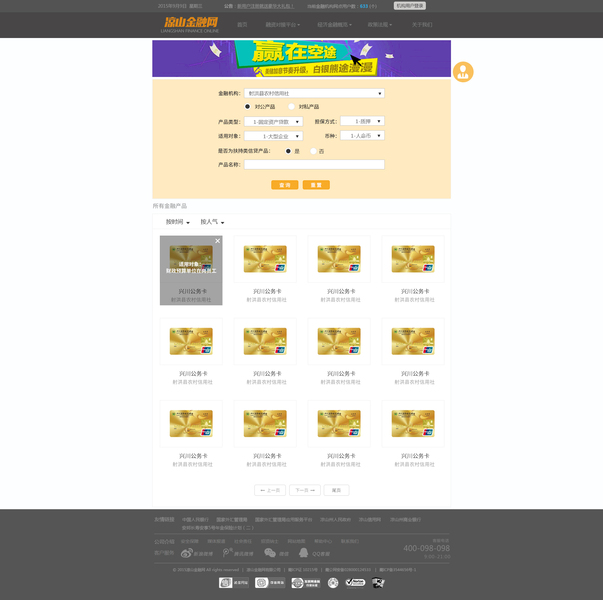Open the last 滨川公务卡 card in bottom row
The height and width of the screenshot is (600, 603).
point(413,434)
